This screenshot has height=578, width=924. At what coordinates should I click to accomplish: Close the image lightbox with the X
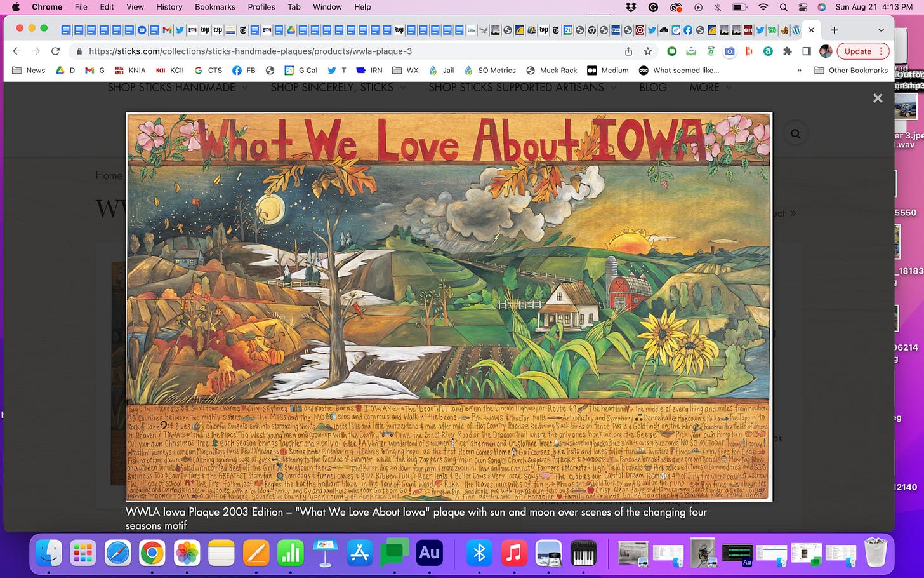878,98
